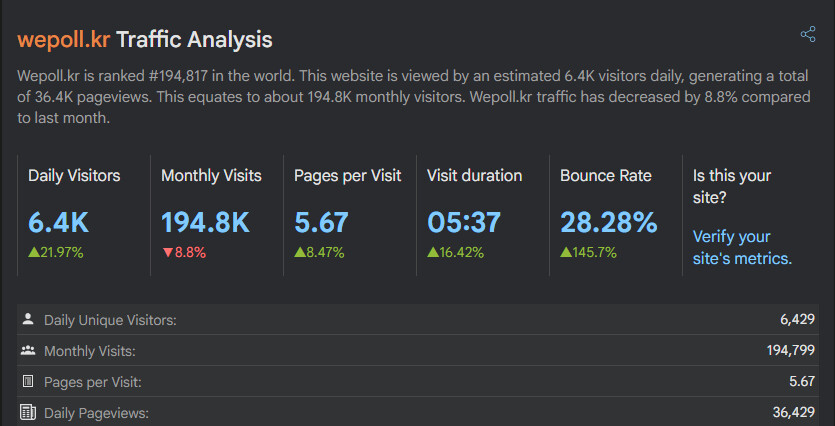This screenshot has width=835, height=426.
Task: Click the 05:37 visit duration value
Action: [464, 222]
